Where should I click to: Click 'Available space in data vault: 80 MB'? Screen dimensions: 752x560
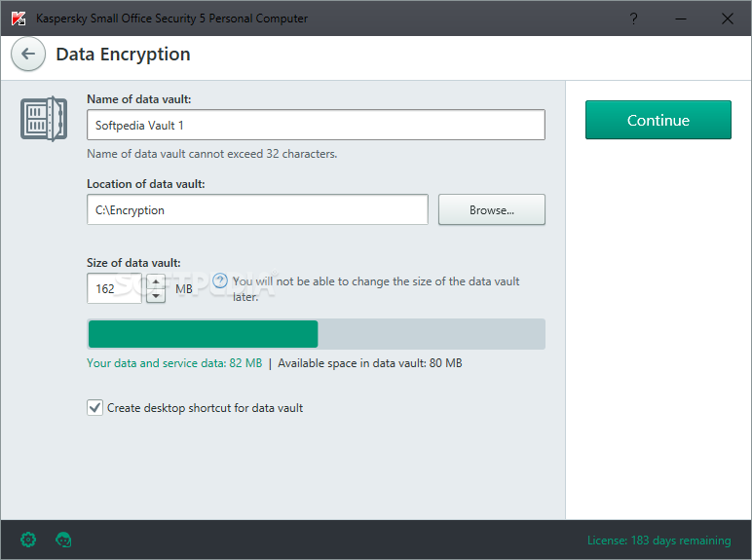click(370, 363)
